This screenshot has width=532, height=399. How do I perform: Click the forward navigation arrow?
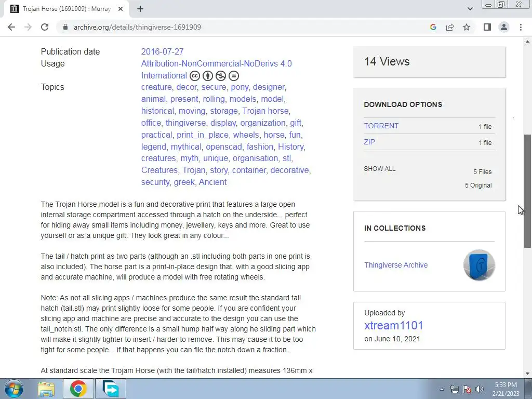point(28,27)
